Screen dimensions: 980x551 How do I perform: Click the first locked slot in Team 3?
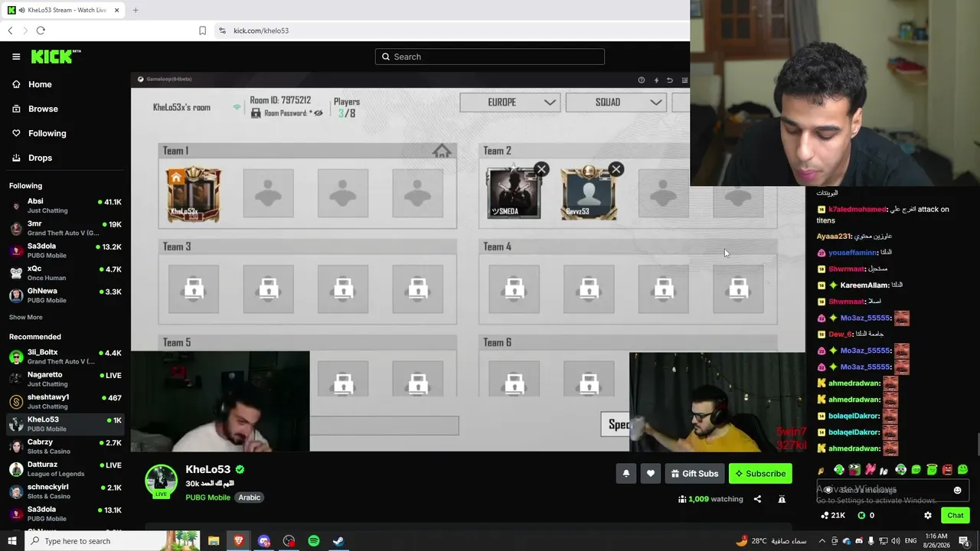pos(194,289)
